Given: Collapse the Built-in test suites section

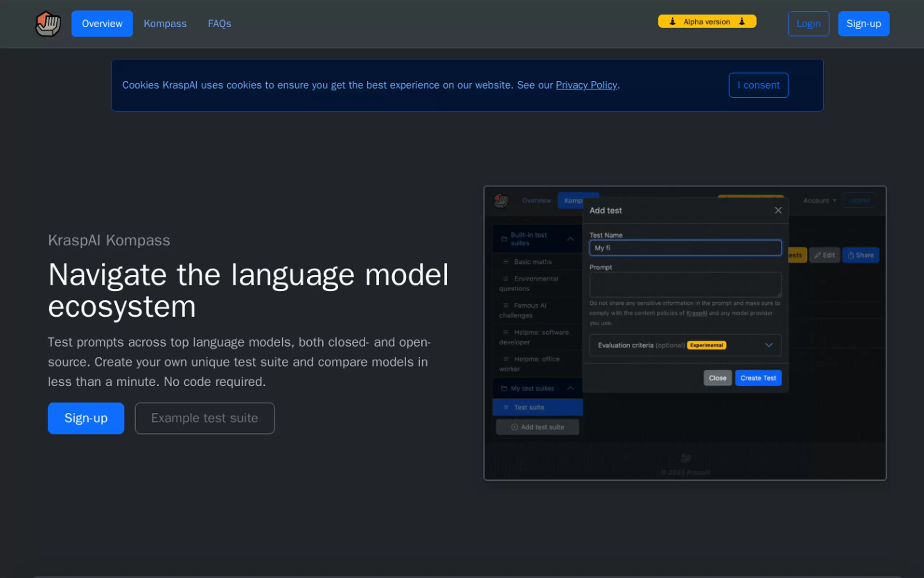Looking at the screenshot, I should [x=570, y=239].
